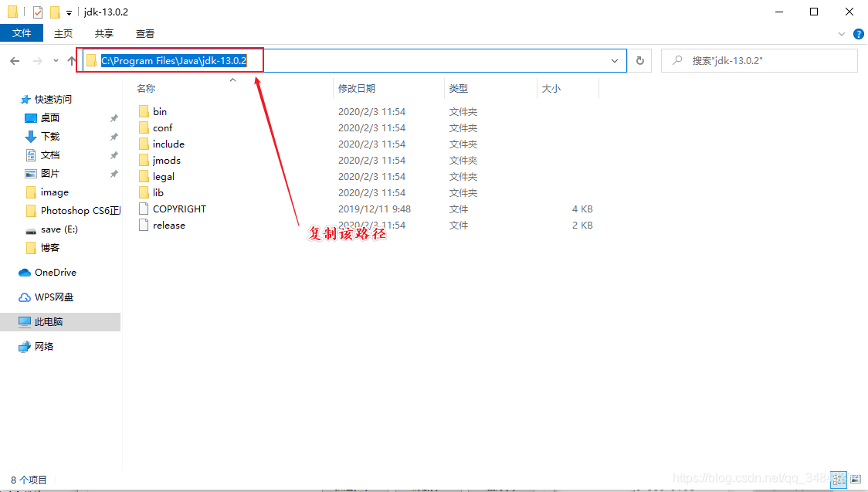This screenshot has width=868, height=492.
Task: Select the file name COPYRIGHT
Action: (179, 209)
